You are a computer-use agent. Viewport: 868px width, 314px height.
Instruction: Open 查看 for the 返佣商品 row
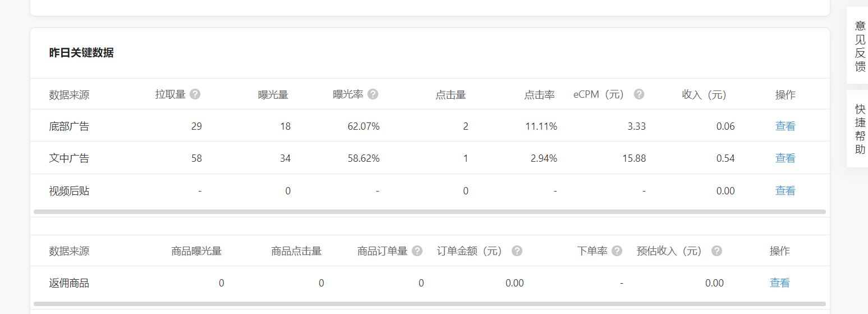tap(779, 283)
